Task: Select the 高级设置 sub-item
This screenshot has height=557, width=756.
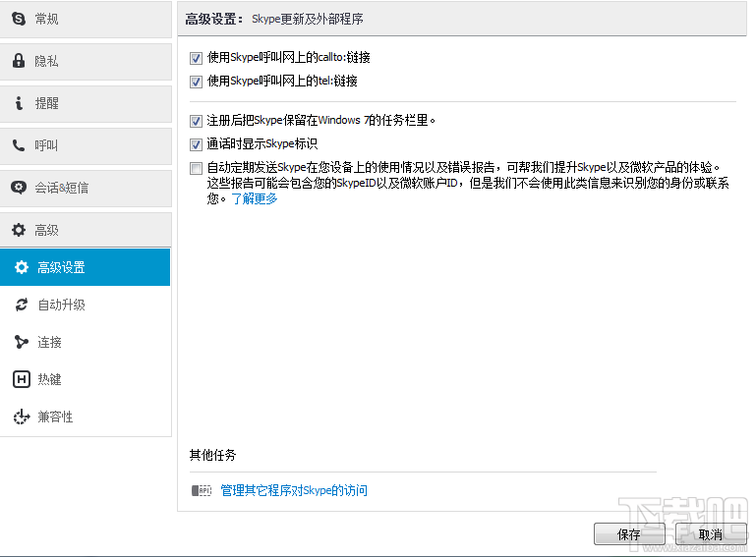Action: point(85,267)
